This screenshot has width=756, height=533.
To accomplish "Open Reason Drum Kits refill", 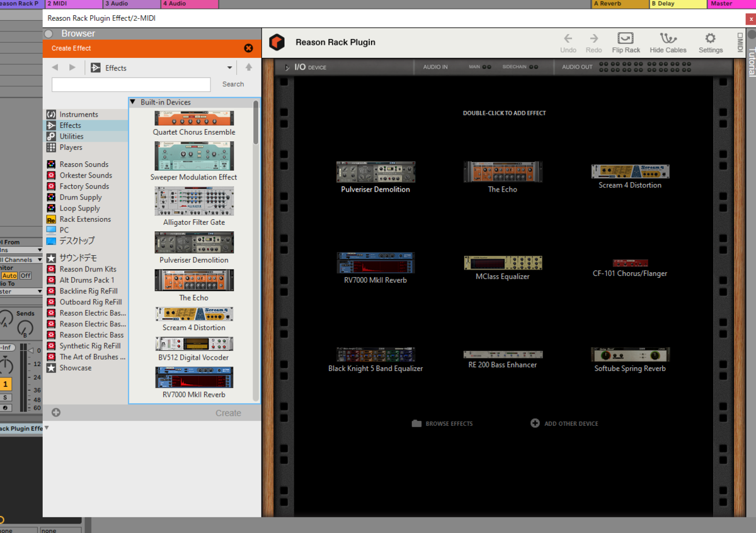I will pyautogui.click(x=88, y=269).
